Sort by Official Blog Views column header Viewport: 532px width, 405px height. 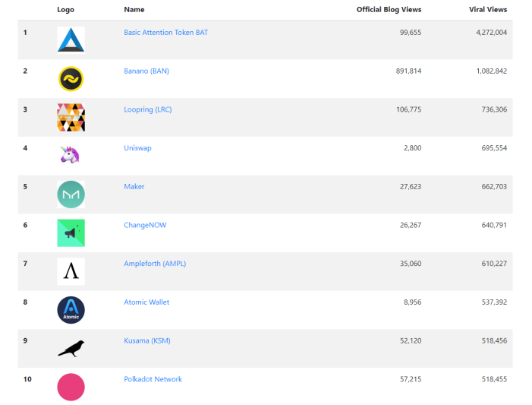[x=389, y=10]
